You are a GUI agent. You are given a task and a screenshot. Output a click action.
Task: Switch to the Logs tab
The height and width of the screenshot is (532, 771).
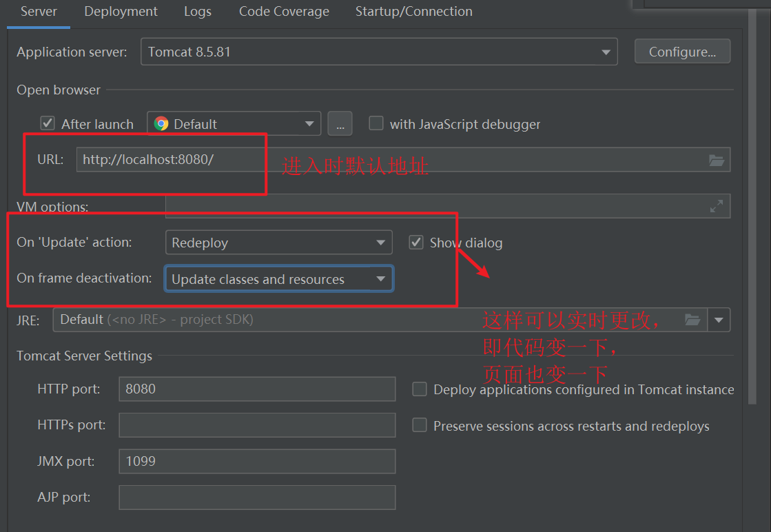click(198, 12)
